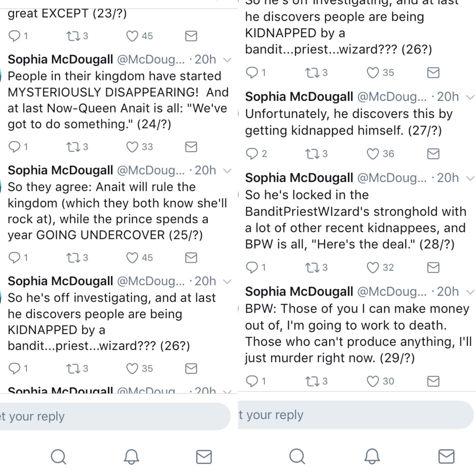Like the (28/?) BanditPriestWizard stronghold tweet
The width and height of the screenshot is (476, 476).
pos(373,267)
